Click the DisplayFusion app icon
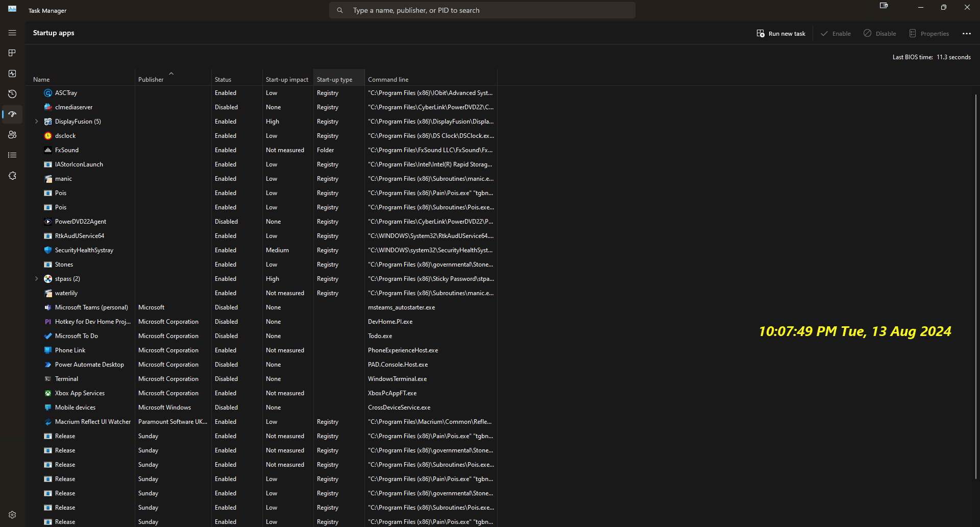This screenshot has width=980, height=527. tap(48, 122)
